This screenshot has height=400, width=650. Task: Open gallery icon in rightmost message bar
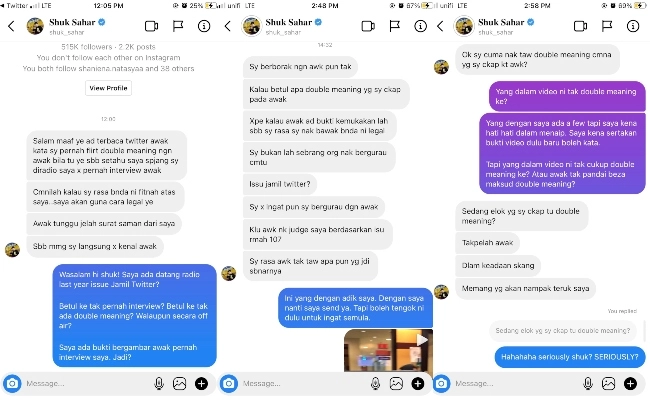click(608, 383)
